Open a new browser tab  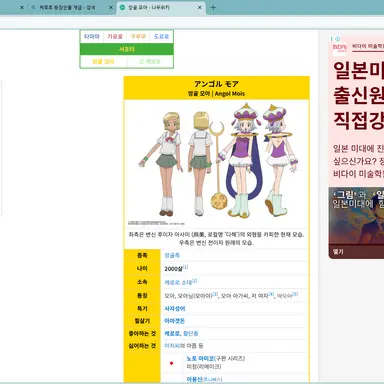coord(213,7)
